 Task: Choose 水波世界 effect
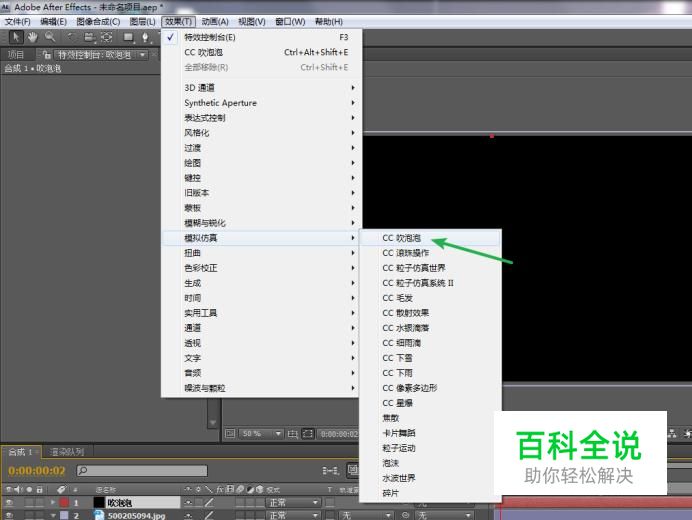click(430, 478)
